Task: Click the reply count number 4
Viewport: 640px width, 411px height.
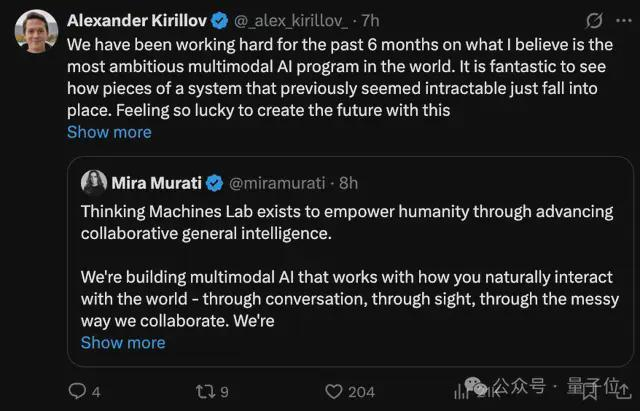Action: (96, 392)
